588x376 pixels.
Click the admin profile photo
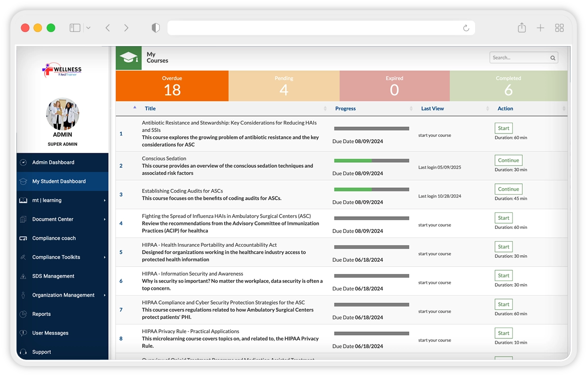point(63,114)
